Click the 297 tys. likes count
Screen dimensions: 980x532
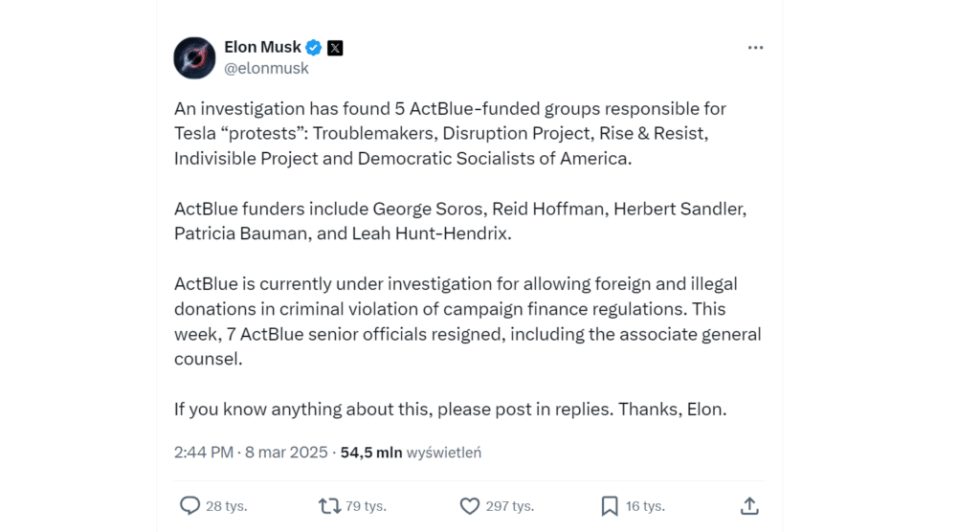[509, 506]
